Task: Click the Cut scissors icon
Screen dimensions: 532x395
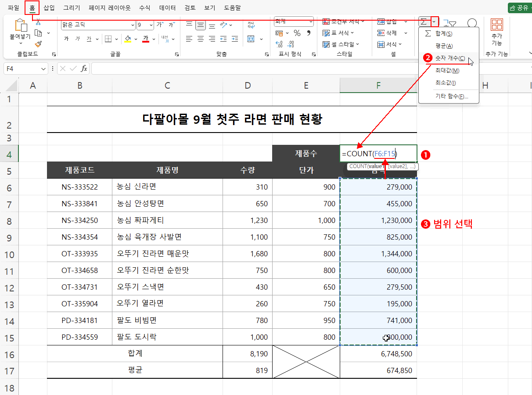Action: click(x=38, y=22)
